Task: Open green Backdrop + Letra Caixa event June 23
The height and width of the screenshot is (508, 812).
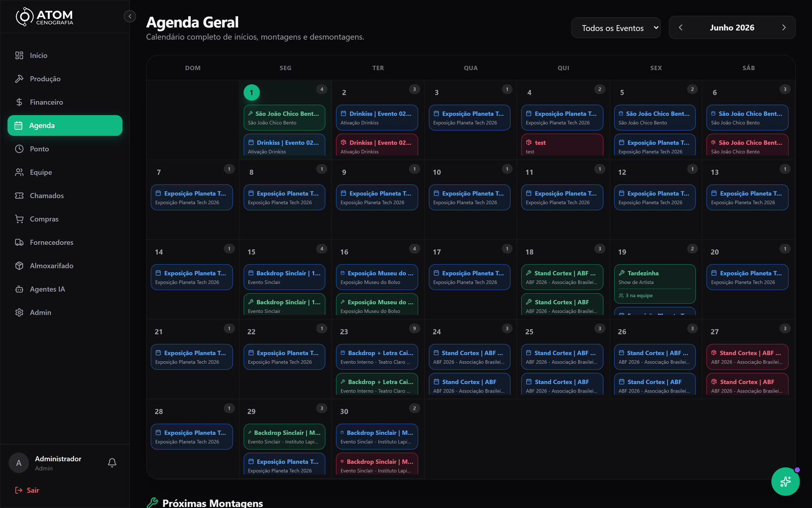Action: point(377,385)
